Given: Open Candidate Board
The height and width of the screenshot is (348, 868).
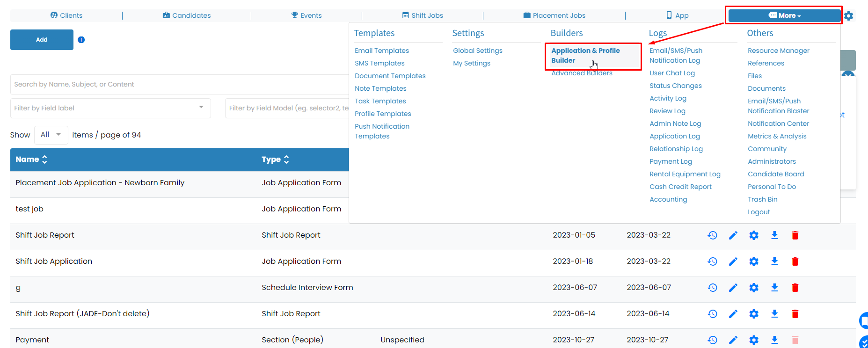Looking at the screenshot, I should pos(776,174).
